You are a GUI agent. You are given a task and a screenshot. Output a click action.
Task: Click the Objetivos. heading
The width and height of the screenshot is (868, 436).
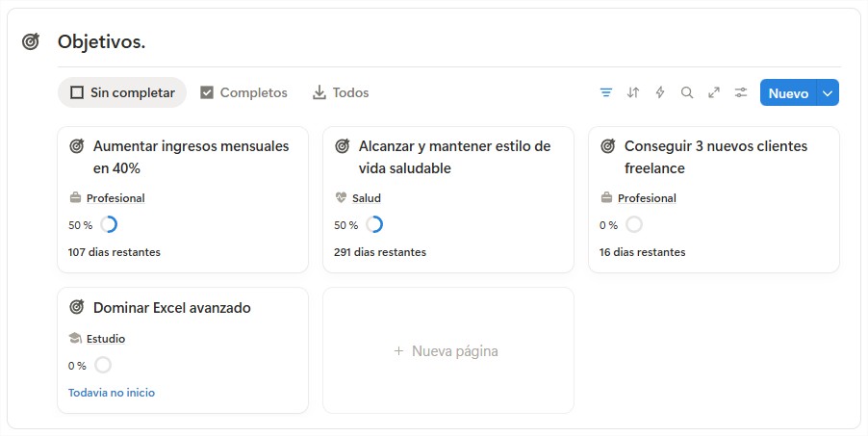point(101,41)
